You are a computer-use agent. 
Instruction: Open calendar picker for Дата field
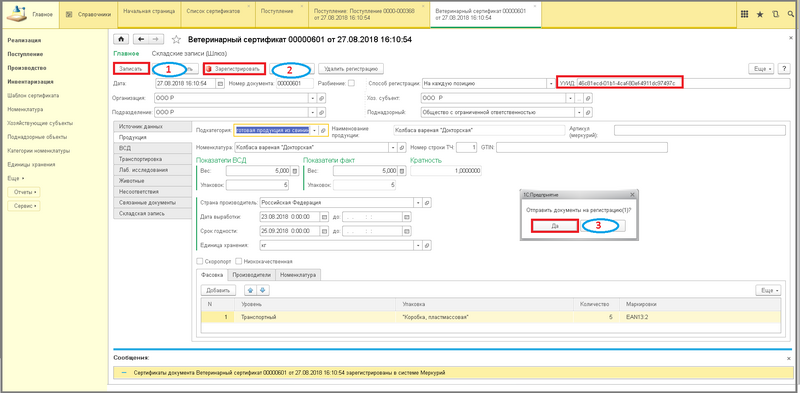220,83
